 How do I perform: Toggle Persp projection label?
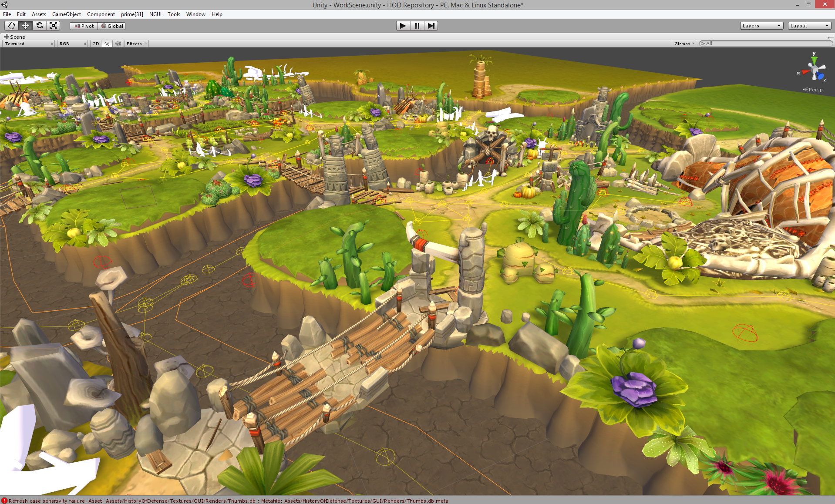[813, 90]
